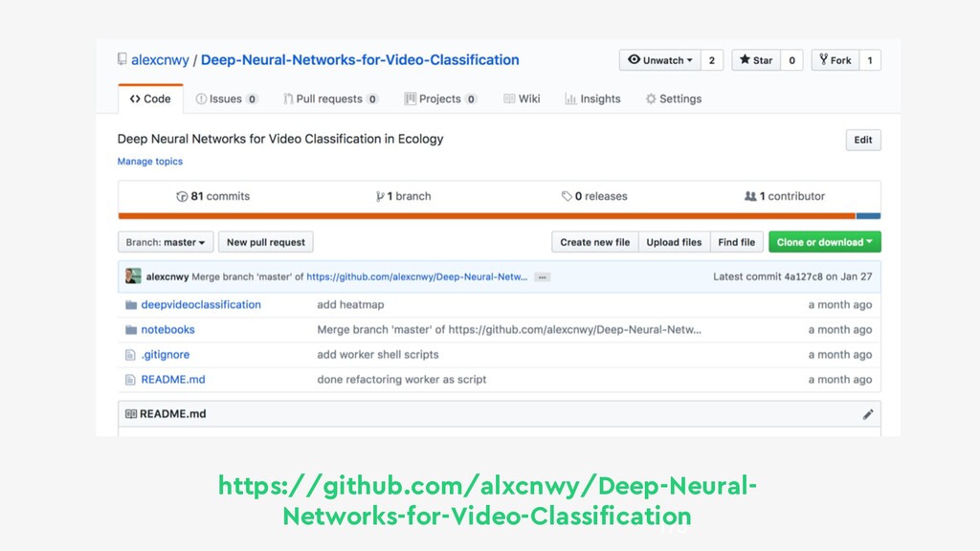The image size is (980, 551).
Task: Open the .gitignore file
Action: click(x=166, y=355)
